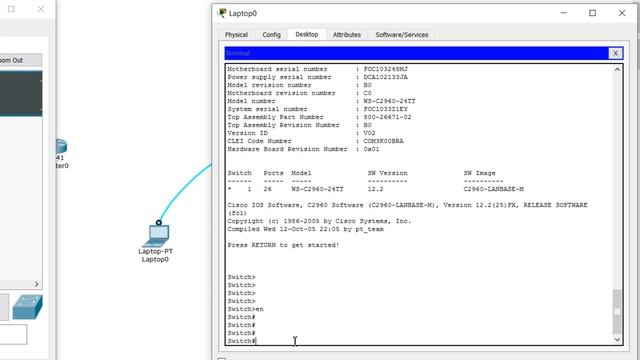Select the Laptop0 device icon in workspace

click(157, 235)
